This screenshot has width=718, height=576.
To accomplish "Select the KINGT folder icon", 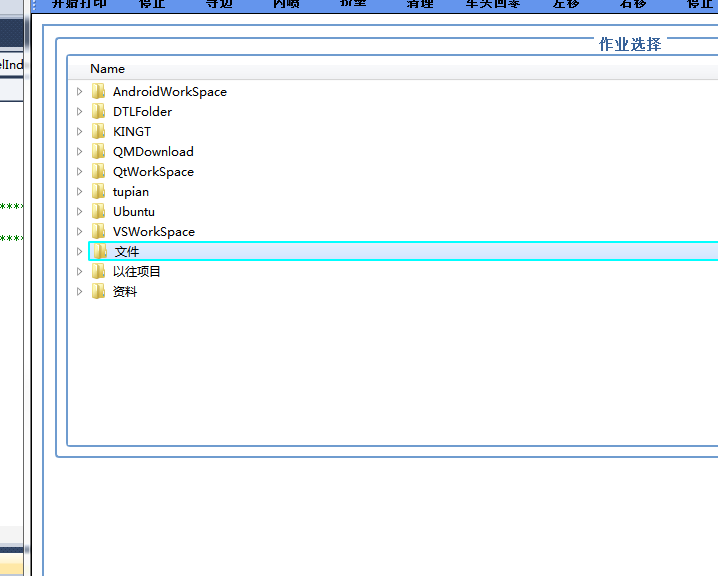I will click(x=98, y=131).
